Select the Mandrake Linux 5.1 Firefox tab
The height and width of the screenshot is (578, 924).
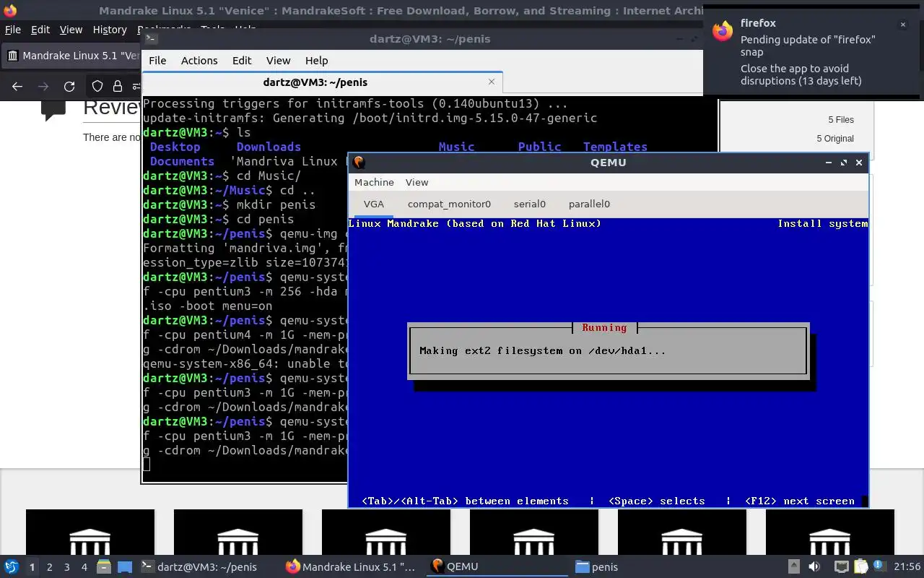(71, 56)
